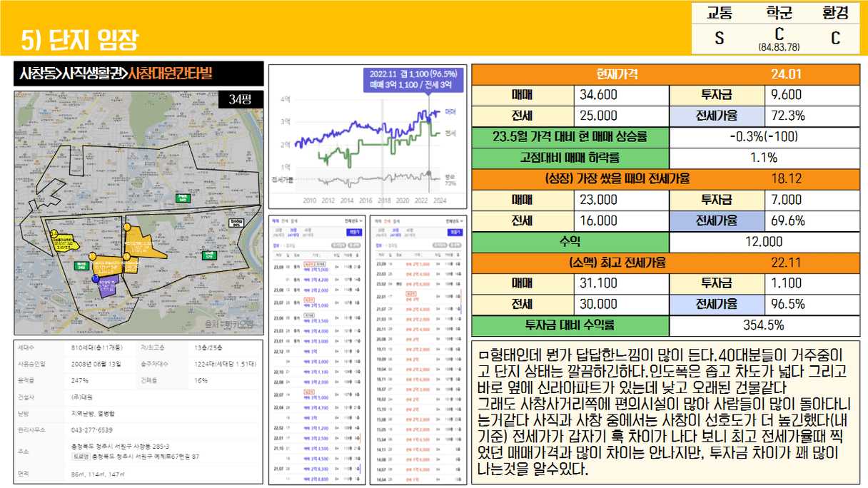Viewport: 868px width, 488px height.
Task: Click the 23,000 매매 price cell
Action: click(x=622, y=200)
